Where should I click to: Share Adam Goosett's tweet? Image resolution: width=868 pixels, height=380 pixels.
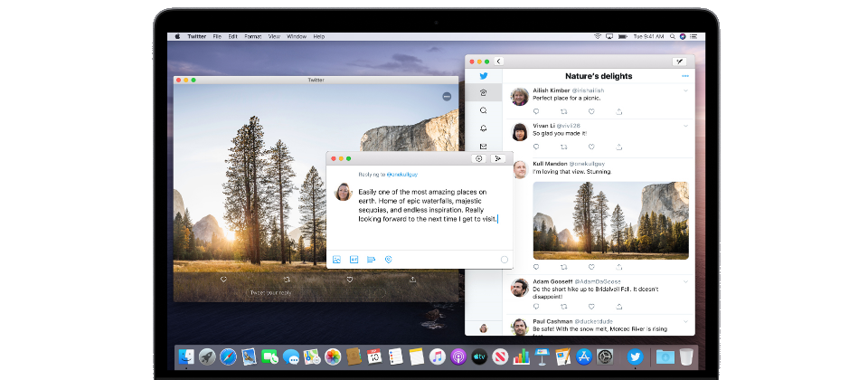point(618,306)
